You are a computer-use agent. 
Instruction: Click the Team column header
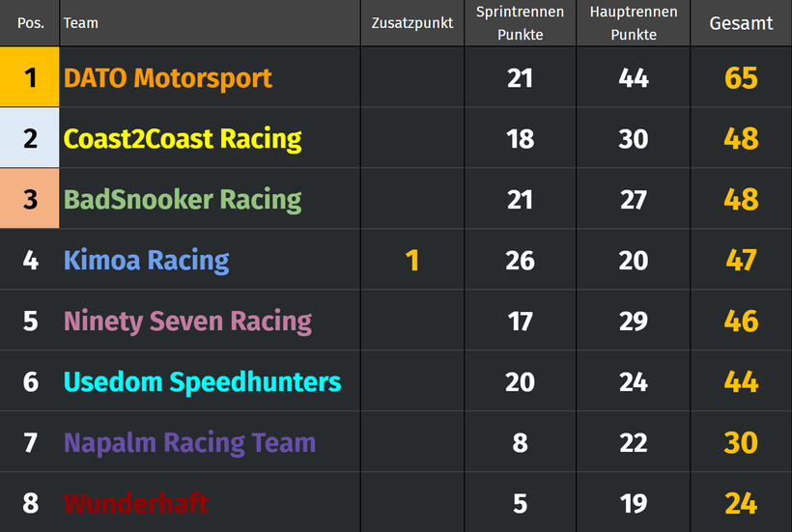[x=81, y=23]
